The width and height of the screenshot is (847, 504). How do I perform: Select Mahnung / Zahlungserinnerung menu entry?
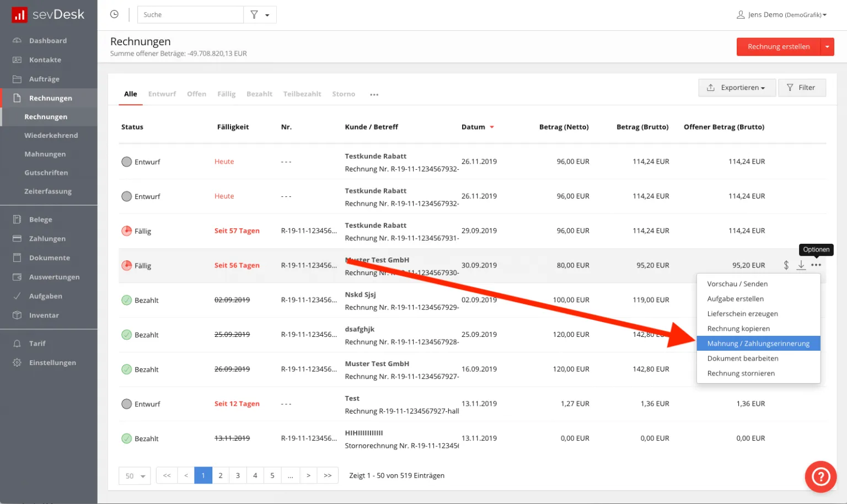pos(758,344)
